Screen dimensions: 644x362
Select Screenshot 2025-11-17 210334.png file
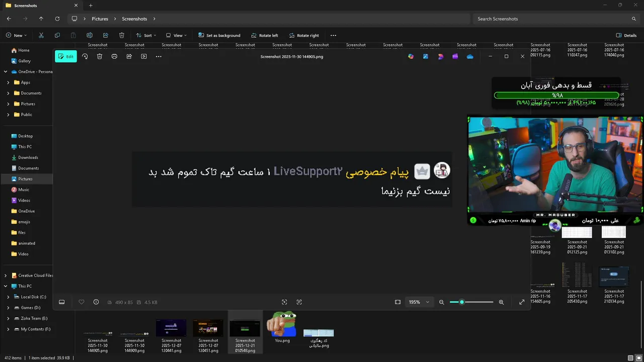tap(614, 285)
